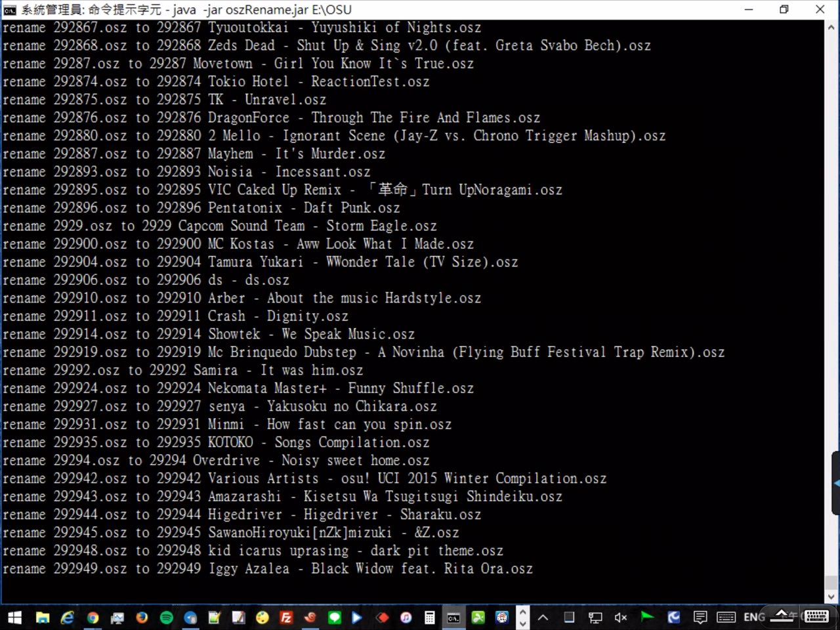
Task: Launch FileZilla from the taskbar
Action: pos(286,618)
